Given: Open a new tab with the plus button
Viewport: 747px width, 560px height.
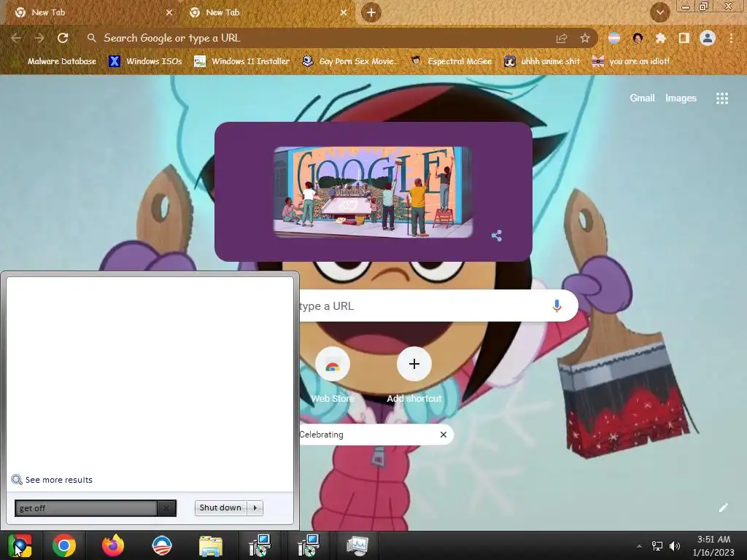Looking at the screenshot, I should (371, 12).
